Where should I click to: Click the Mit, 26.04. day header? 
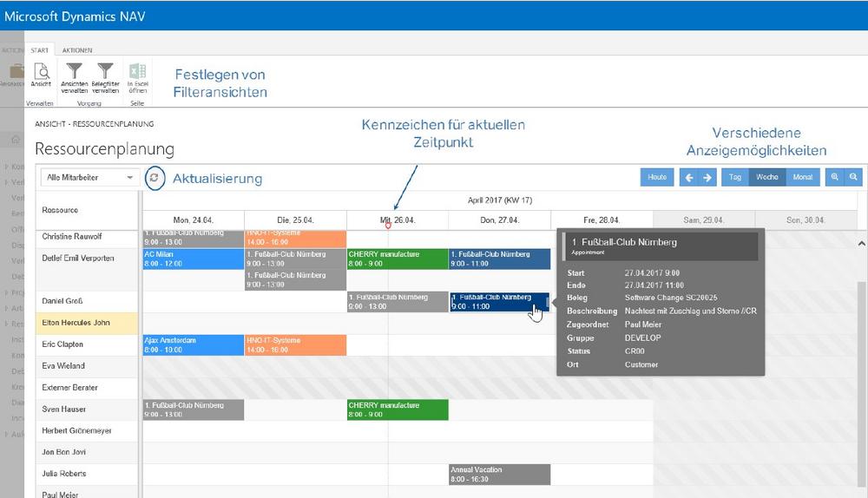(398, 220)
